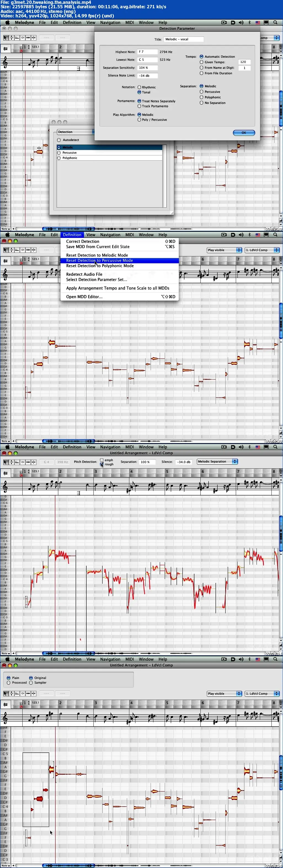Select time tool in frame with open Definition menu

[28, 250]
